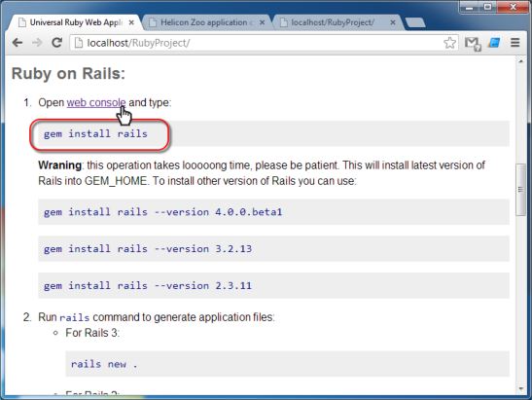Open the mail checker extension icon
Image resolution: width=532 pixels, height=400 pixels.
tap(473, 44)
